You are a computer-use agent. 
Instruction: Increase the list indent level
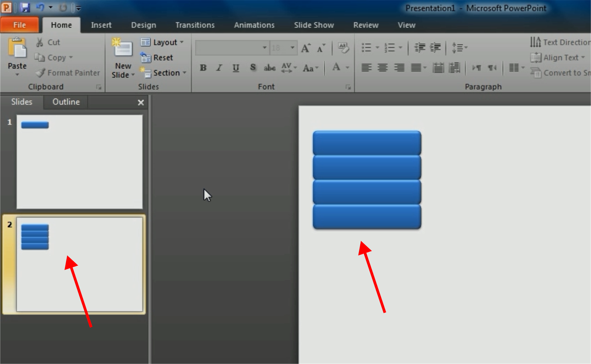435,48
